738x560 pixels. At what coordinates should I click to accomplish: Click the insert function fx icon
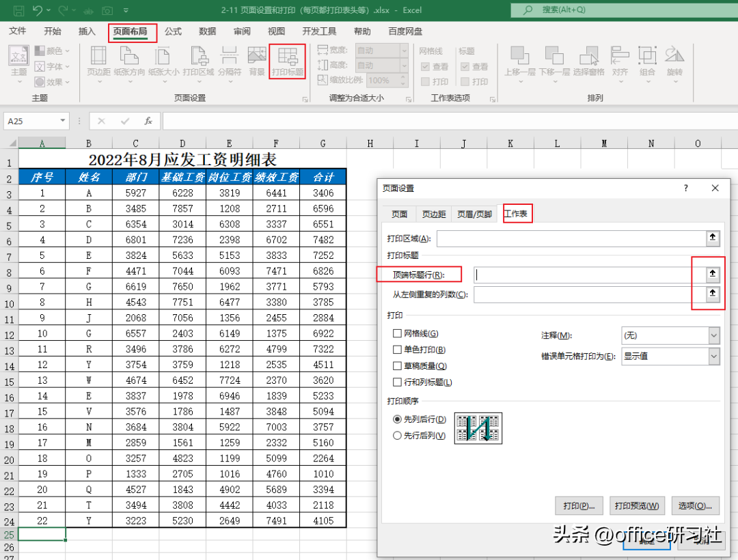(x=148, y=121)
